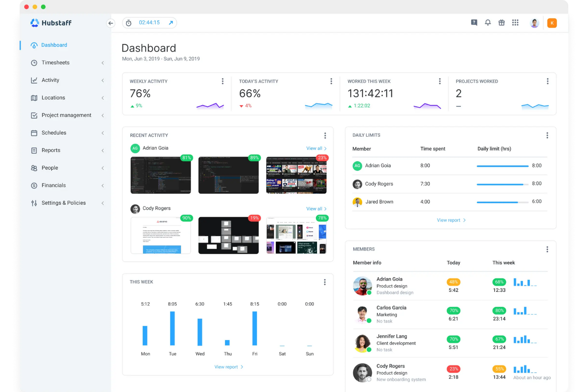The height and width of the screenshot is (392, 588).
Task: Open the Weekly Activity card options menu
Action: [x=222, y=81]
